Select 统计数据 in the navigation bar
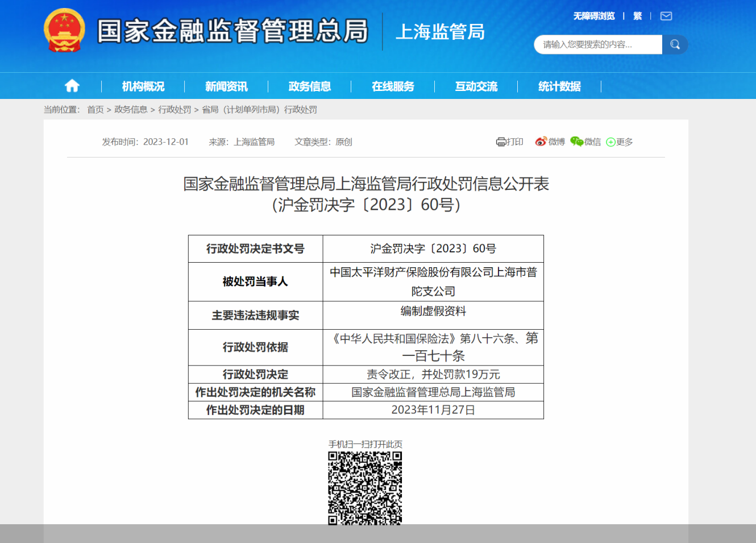 coord(559,86)
